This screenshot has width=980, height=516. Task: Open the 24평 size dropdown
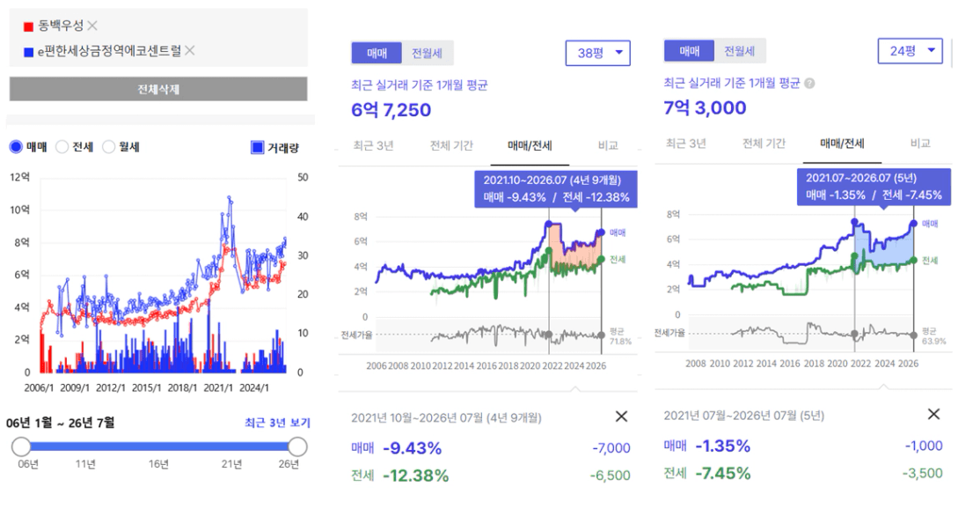[911, 50]
